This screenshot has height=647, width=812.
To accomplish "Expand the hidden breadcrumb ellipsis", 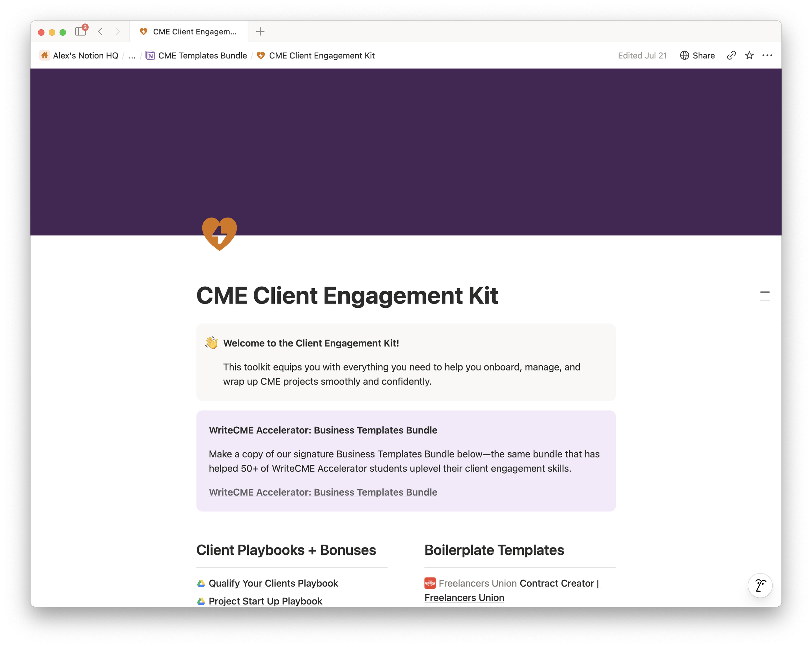I will pos(132,56).
